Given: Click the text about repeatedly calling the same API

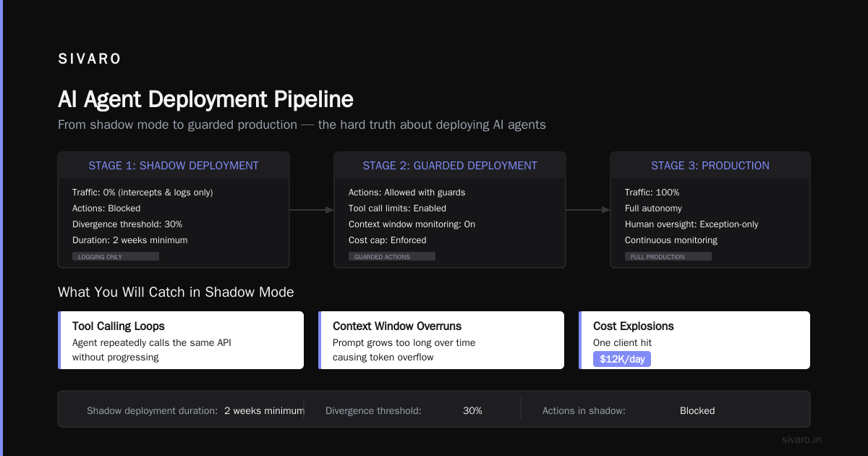Looking at the screenshot, I should click(152, 350).
